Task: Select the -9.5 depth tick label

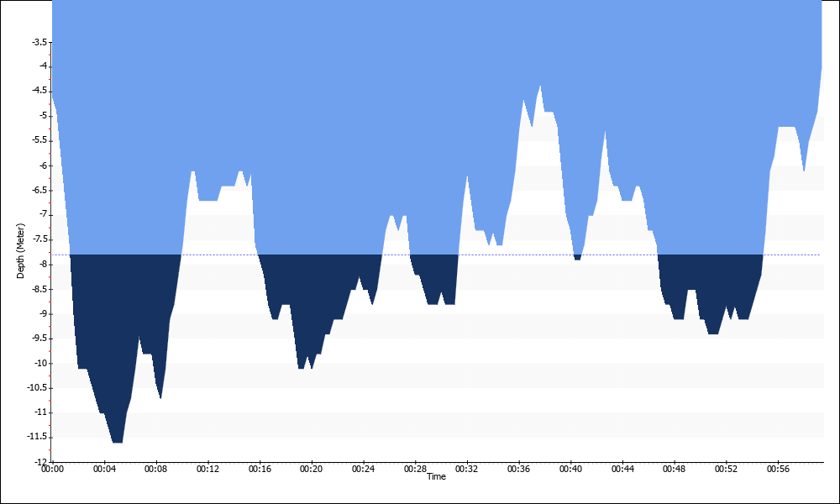Action: coord(39,338)
